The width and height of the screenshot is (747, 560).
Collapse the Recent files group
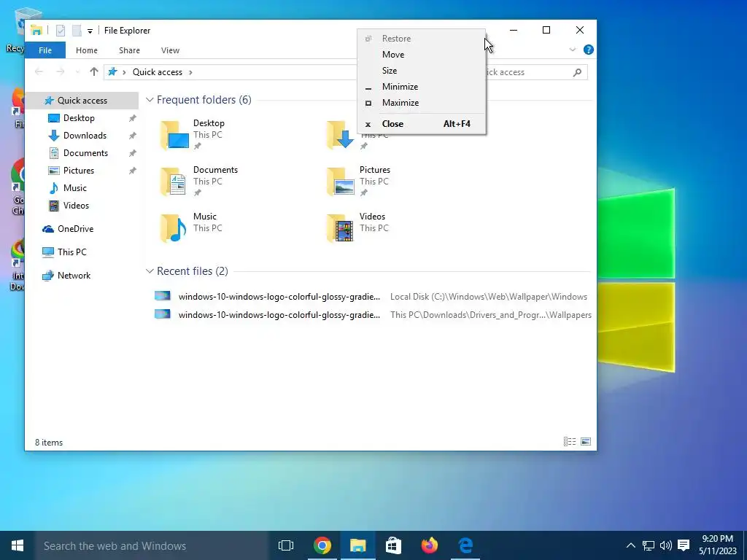[x=150, y=271]
